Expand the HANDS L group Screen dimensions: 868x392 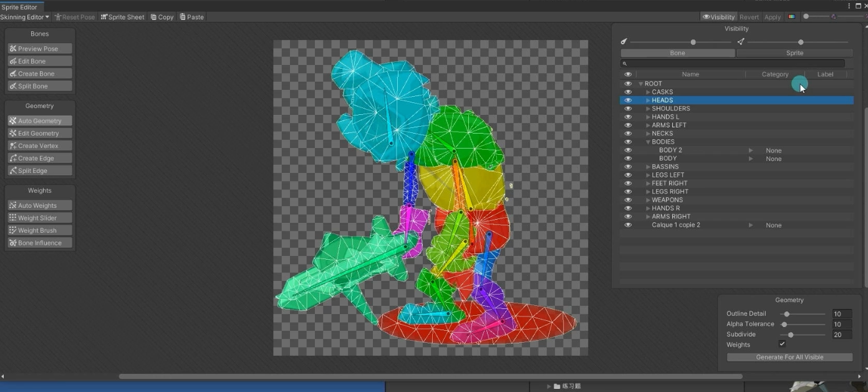(648, 117)
